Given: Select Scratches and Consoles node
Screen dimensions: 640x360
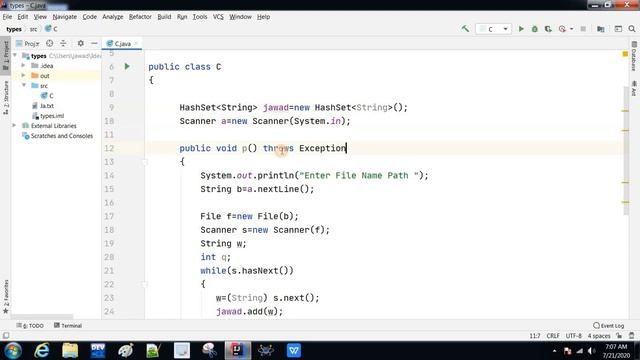Looking at the screenshot, I should 58,136.
